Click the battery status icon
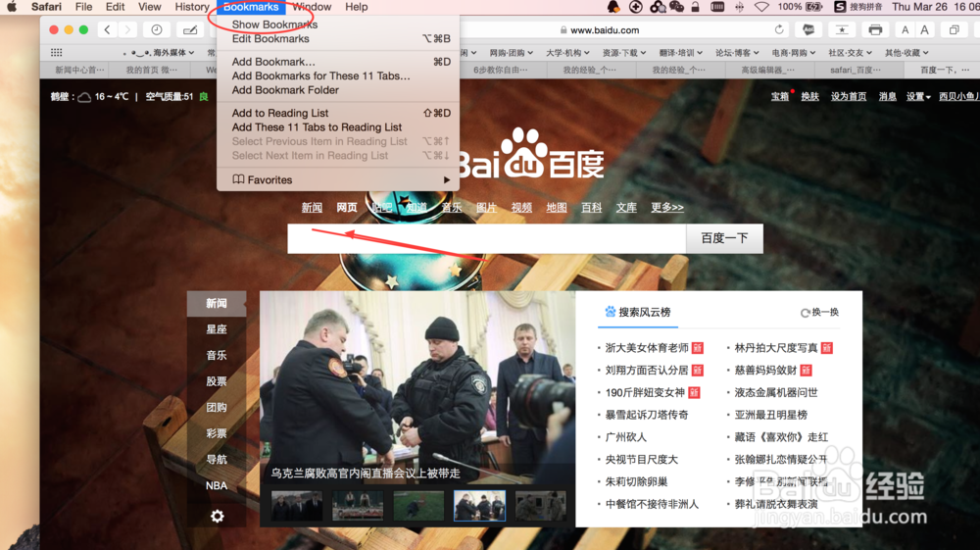The width and height of the screenshot is (980, 550). pos(813,7)
